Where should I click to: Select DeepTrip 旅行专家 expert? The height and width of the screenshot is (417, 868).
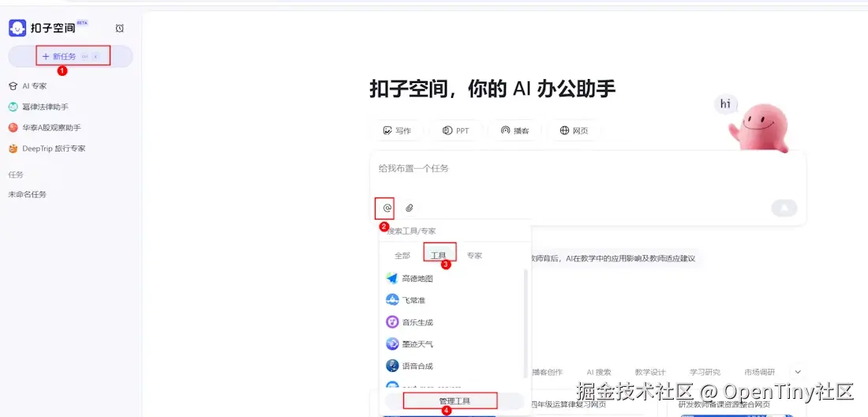coord(54,148)
